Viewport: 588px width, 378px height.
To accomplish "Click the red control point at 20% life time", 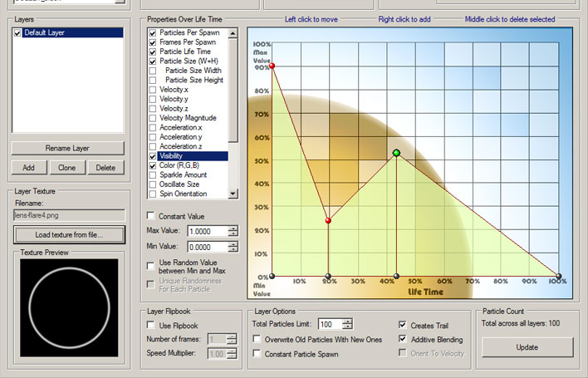I will pyautogui.click(x=328, y=221).
